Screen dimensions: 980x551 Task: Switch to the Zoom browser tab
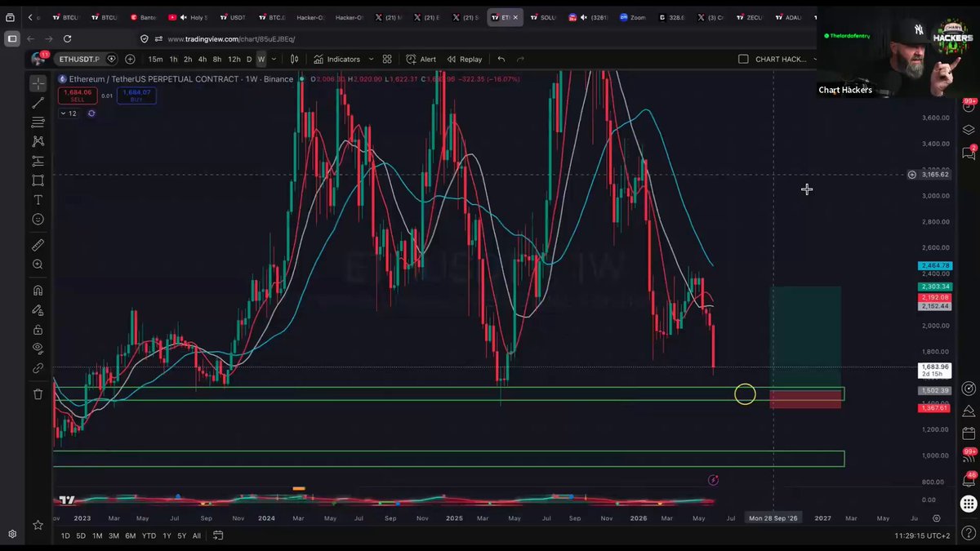click(x=632, y=17)
